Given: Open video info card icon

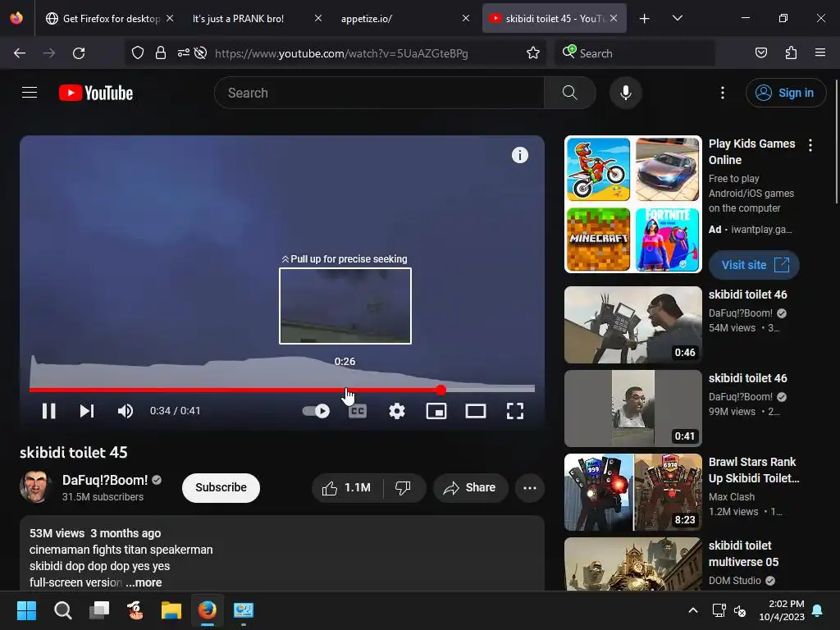Looking at the screenshot, I should pyautogui.click(x=519, y=155).
